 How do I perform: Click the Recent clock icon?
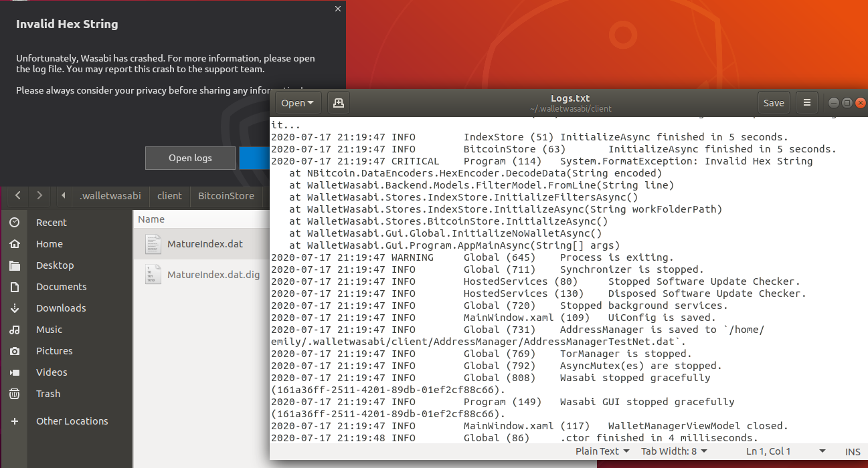pyautogui.click(x=15, y=223)
